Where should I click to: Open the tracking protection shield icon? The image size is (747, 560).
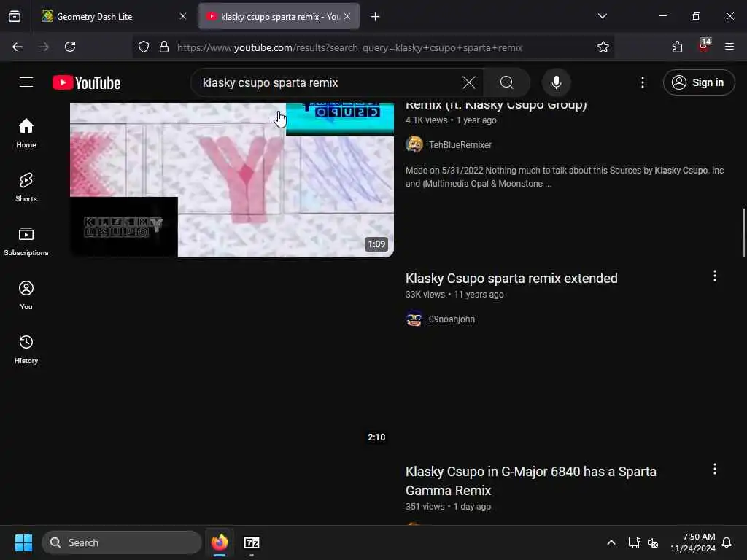point(144,47)
